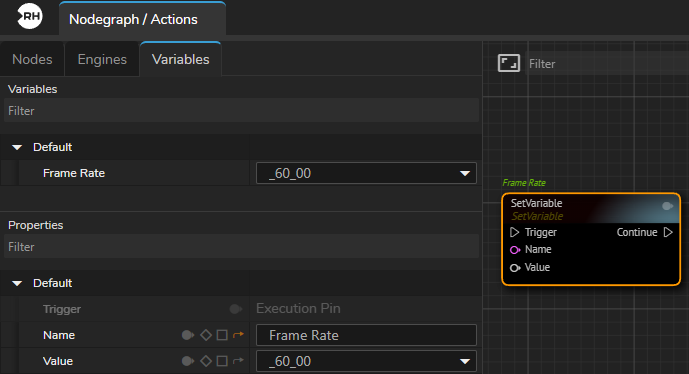Click the diamond keyframe icon on Value row
Image resolution: width=689 pixels, height=374 pixels.
(x=206, y=361)
